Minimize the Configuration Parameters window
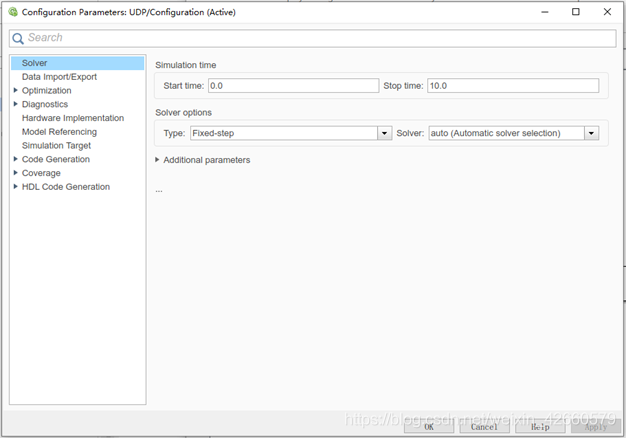This screenshot has height=438, width=626. click(x=545, y=12)
